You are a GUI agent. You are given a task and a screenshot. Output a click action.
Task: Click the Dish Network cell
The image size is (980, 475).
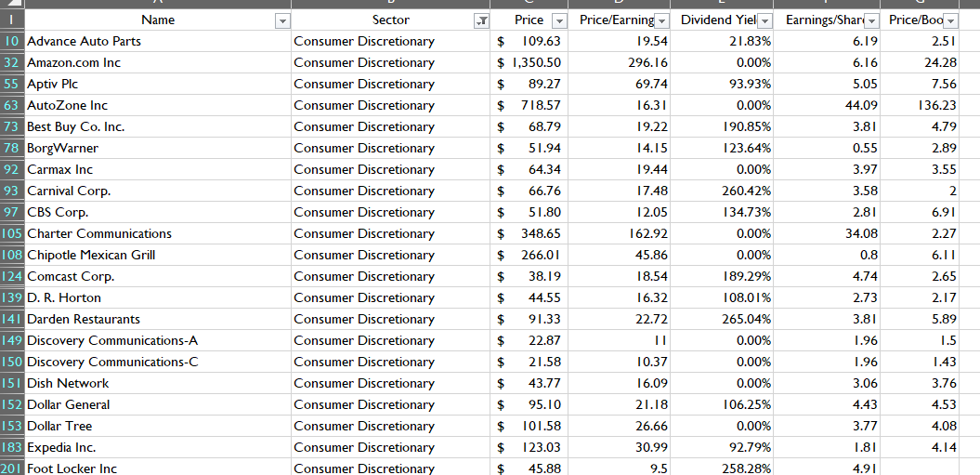coord(158,383)
